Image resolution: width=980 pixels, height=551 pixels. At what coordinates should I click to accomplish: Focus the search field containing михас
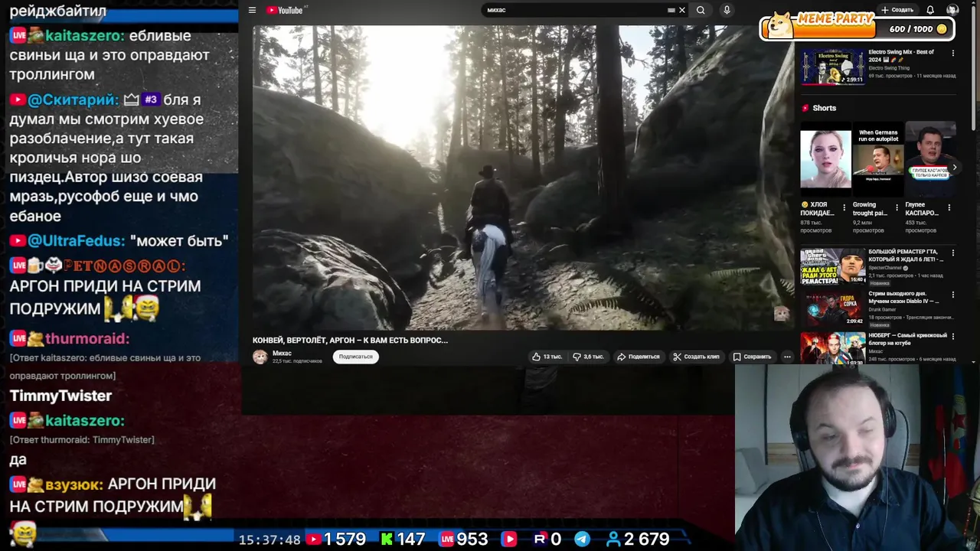tap(574, 10)
